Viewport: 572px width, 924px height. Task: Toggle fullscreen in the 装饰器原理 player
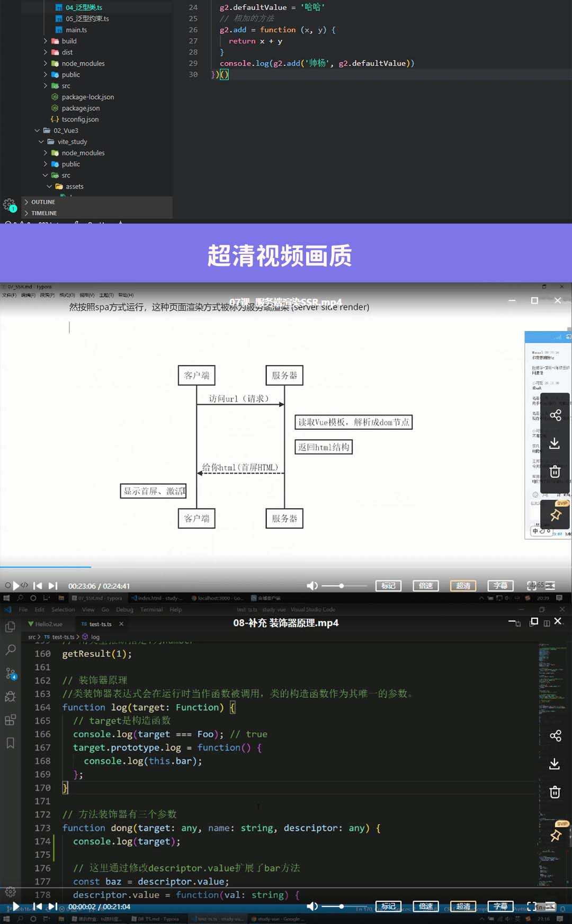click(531, 907)
